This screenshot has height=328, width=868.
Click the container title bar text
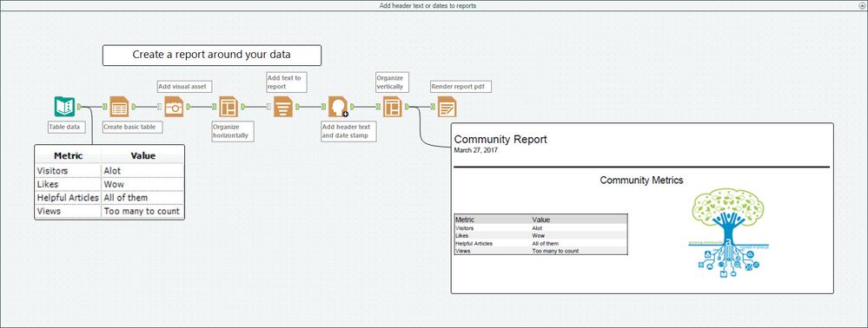coord(427,5)
